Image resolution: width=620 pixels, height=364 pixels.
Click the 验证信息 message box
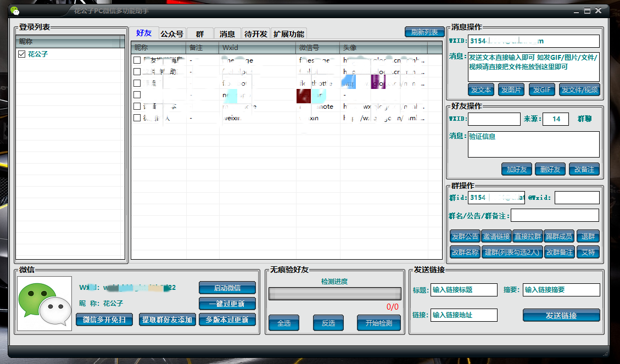tap(534, 144)
